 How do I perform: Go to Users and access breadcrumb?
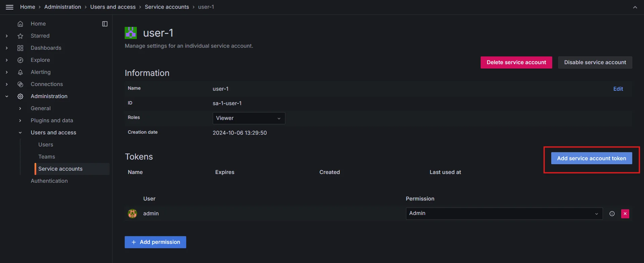pyautogui.click(x=113, y=7)
